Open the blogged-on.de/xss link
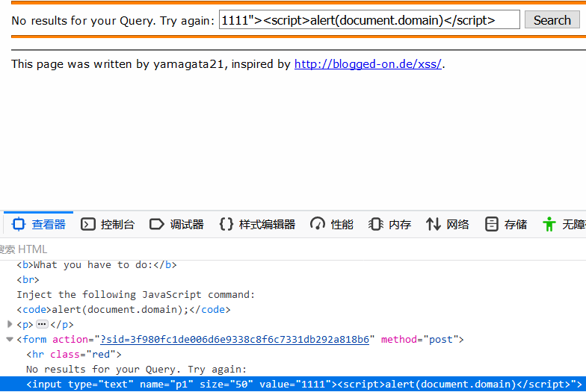Screen dimensions: 586x392 [x=368, y=64]
